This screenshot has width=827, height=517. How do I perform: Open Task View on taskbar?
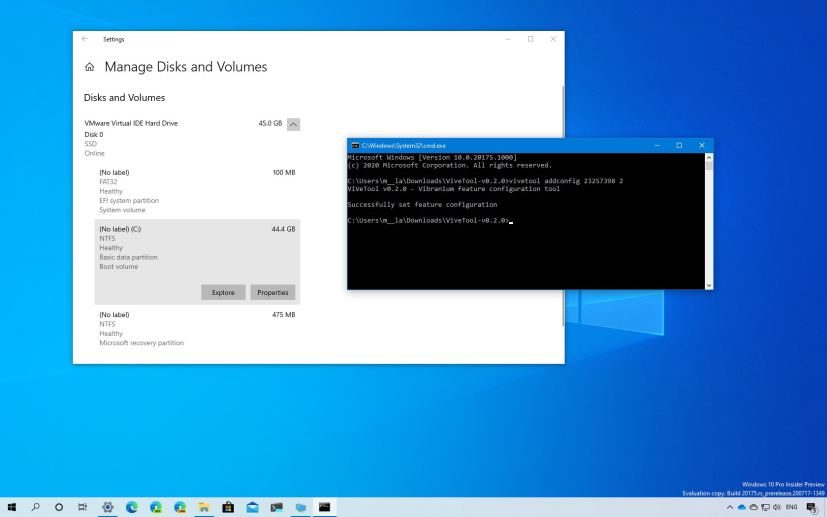(x=83, y=507)
